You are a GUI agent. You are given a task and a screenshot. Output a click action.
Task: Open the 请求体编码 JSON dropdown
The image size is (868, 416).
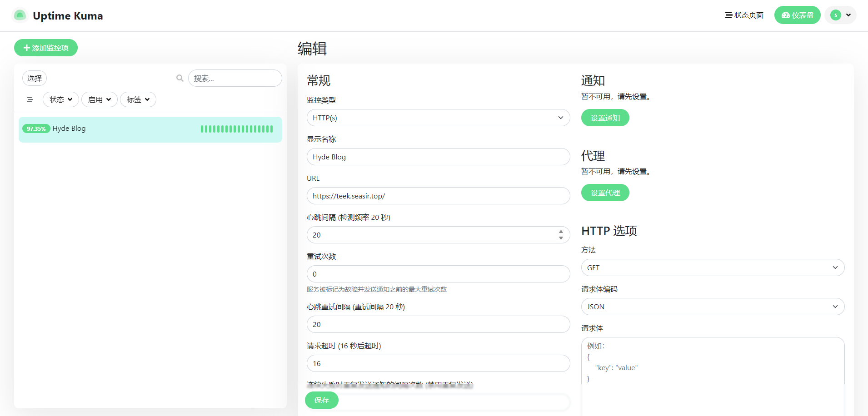pos(713,307)
